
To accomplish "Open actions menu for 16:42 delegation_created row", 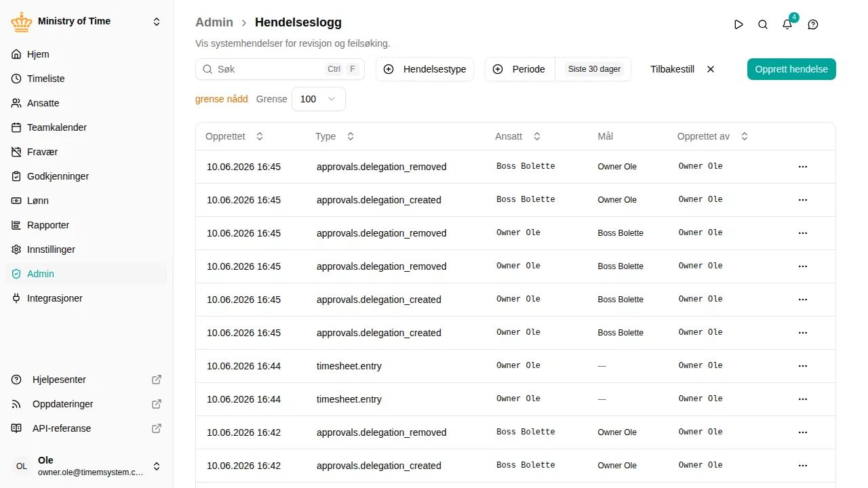I will pos(803,466).
